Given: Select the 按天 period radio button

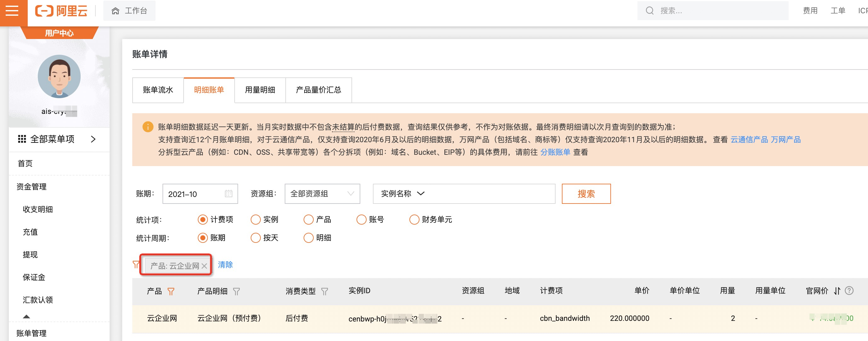Looking at the screenshot, I should pyautogui.click(x=256, y=238).
